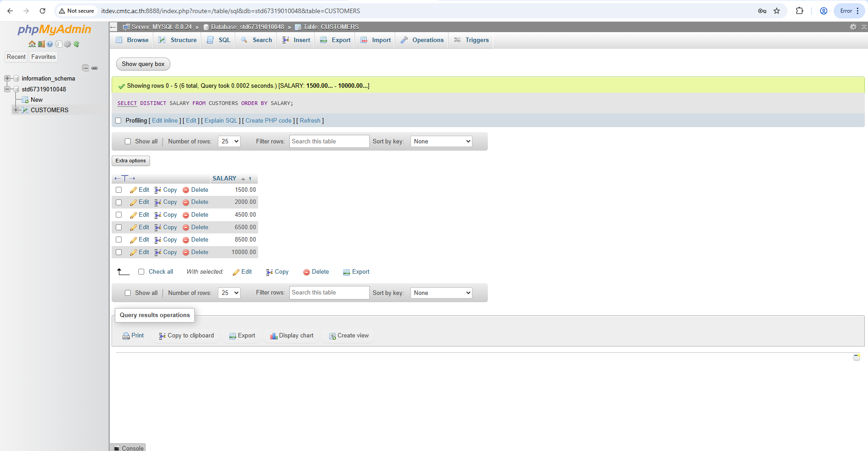Click the link with main panel icon
Viewport: 868px width, 451px height.
[x=94, y=68]
